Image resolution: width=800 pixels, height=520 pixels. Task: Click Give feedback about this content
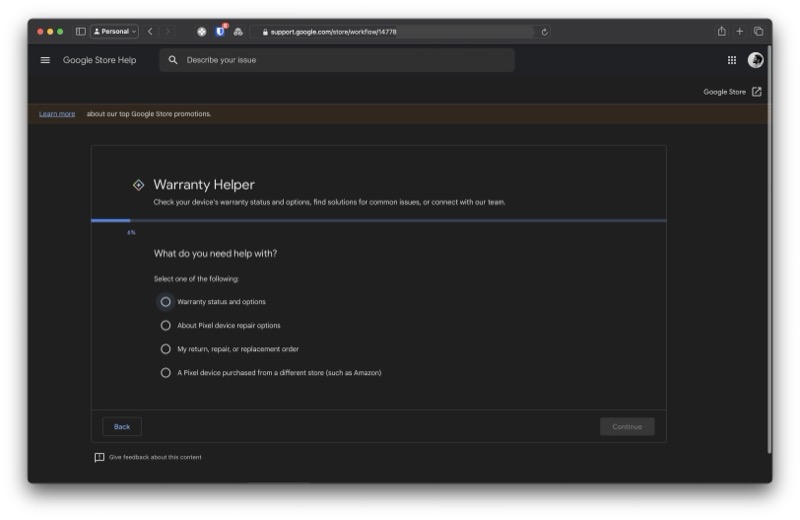(155, 457)
